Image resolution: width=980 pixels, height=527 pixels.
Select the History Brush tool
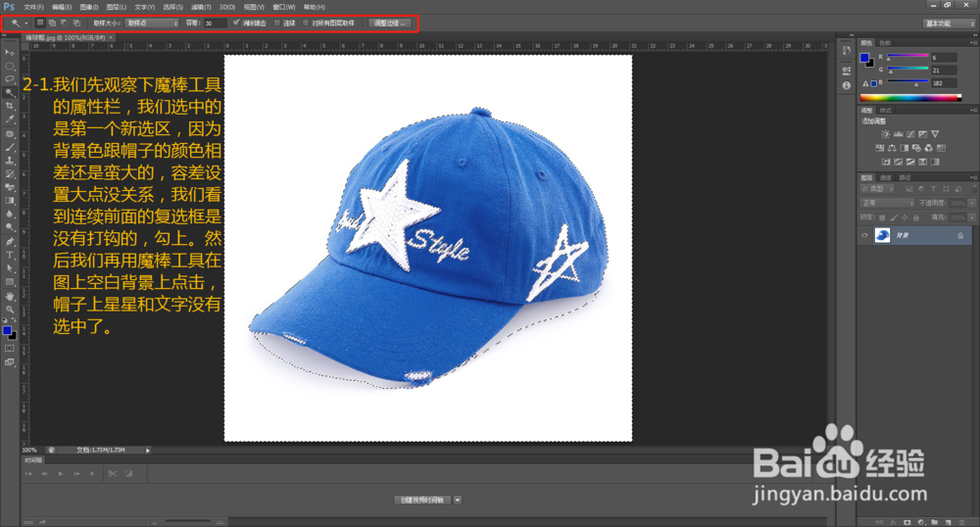[x=10, y=173]
